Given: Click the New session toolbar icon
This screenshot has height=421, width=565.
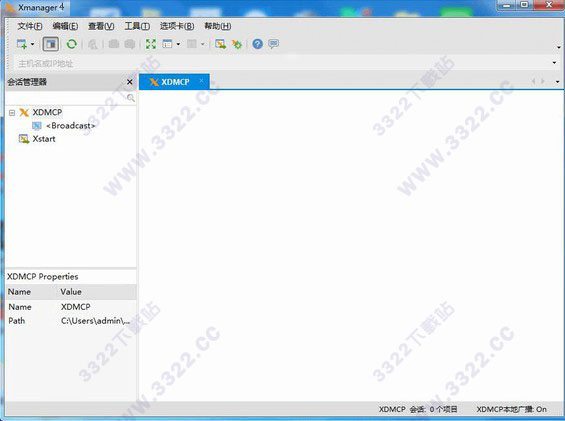Looking at the screenshot, I should [22, 44].
